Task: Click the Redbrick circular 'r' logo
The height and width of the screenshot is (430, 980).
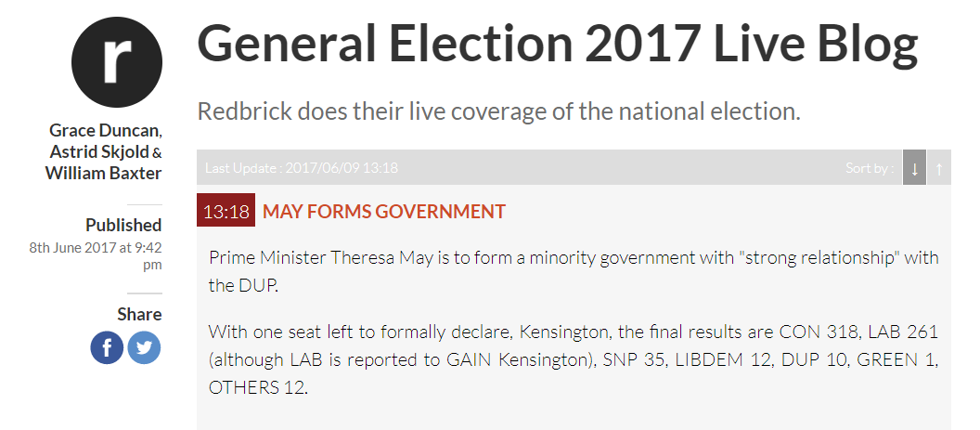Action: 117,62
